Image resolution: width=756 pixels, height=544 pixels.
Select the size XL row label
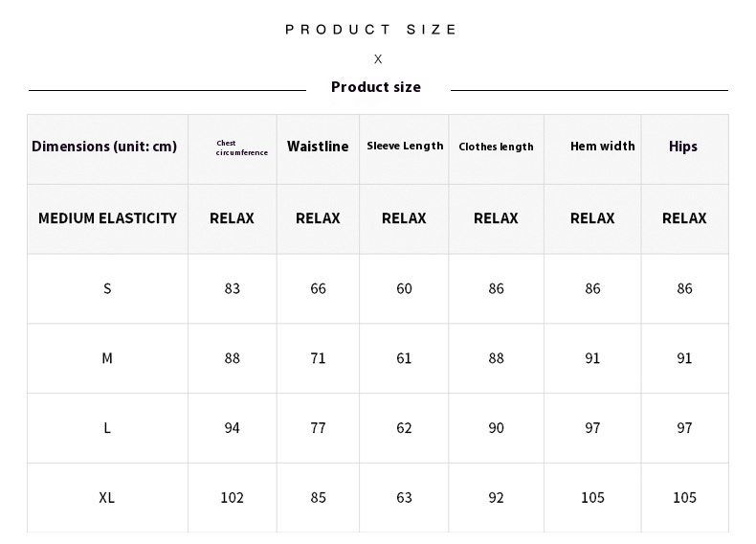click(107, 497)
